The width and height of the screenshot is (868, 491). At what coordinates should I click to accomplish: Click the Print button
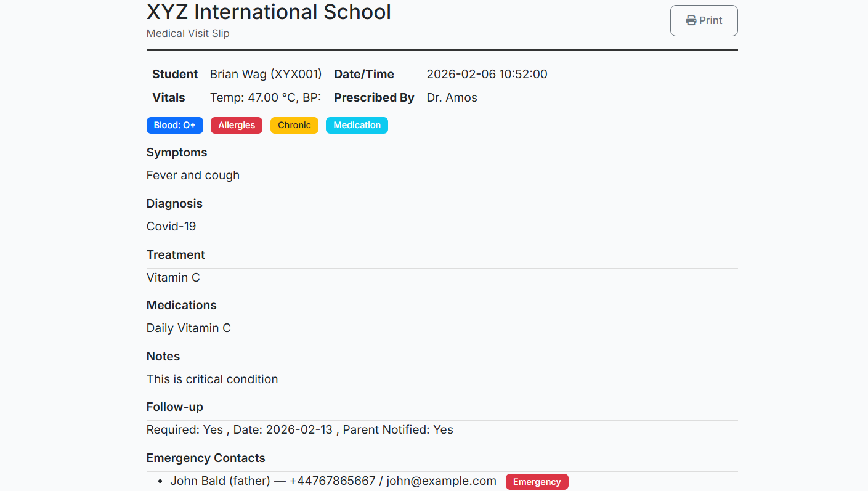point(704,21)
